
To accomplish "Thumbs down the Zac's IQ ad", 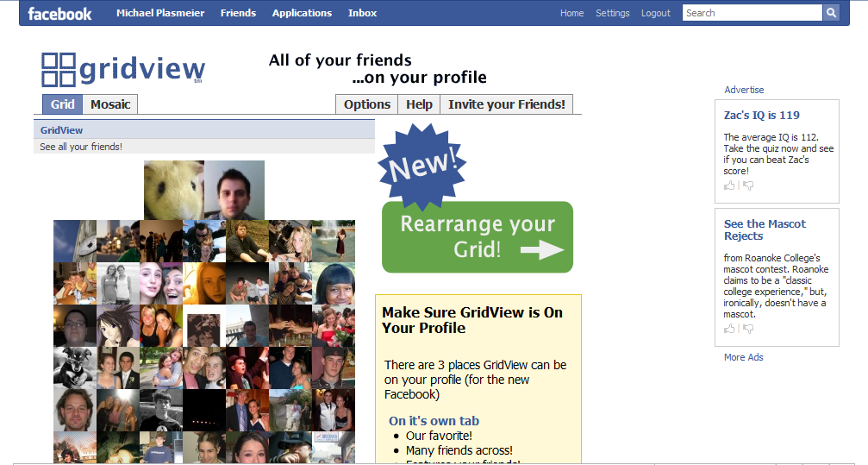I will click(748, 185).
